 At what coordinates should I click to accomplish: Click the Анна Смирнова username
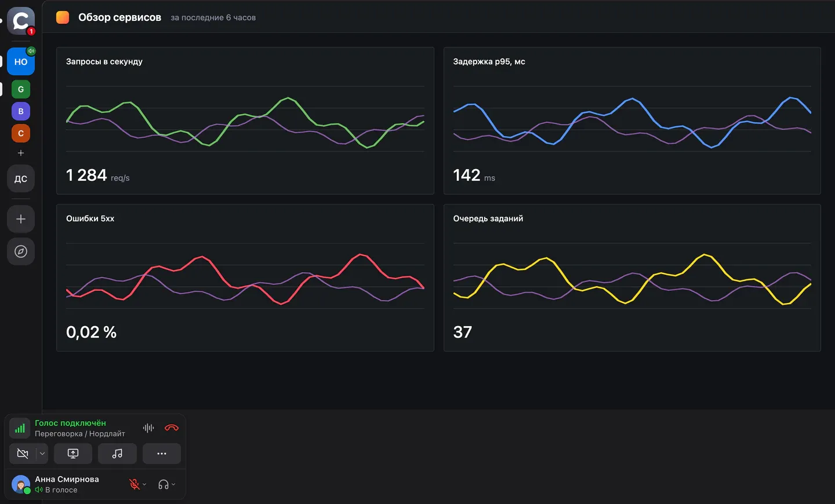[67, 479]
